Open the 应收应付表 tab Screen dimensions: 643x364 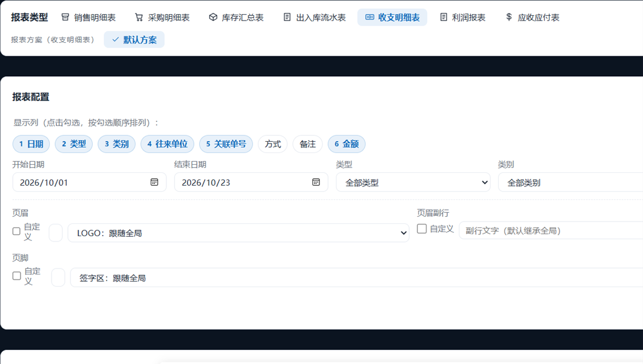[532, 17]
